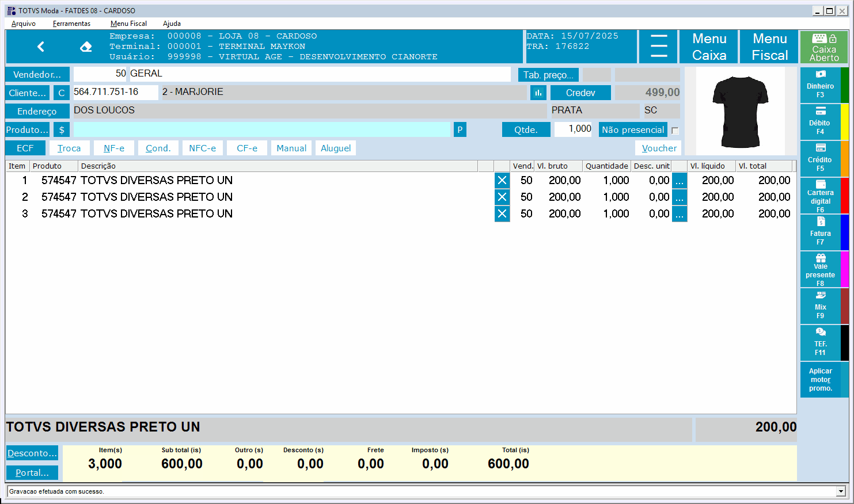This screenshot has height=504, width=854.
Task: Open discount details for item 2
Action: pyautogui.click(x=680, y=197)
